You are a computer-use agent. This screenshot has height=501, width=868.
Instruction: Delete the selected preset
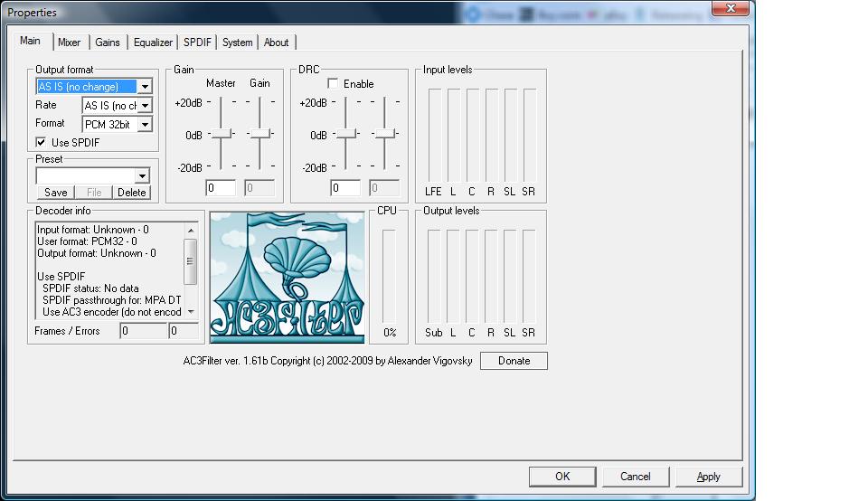coord(131,192)
